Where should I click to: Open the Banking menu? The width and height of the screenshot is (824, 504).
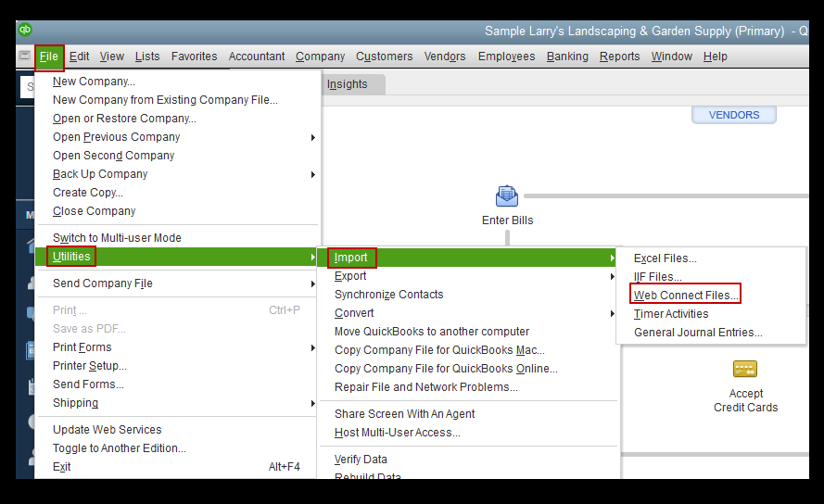click(567, 57)
